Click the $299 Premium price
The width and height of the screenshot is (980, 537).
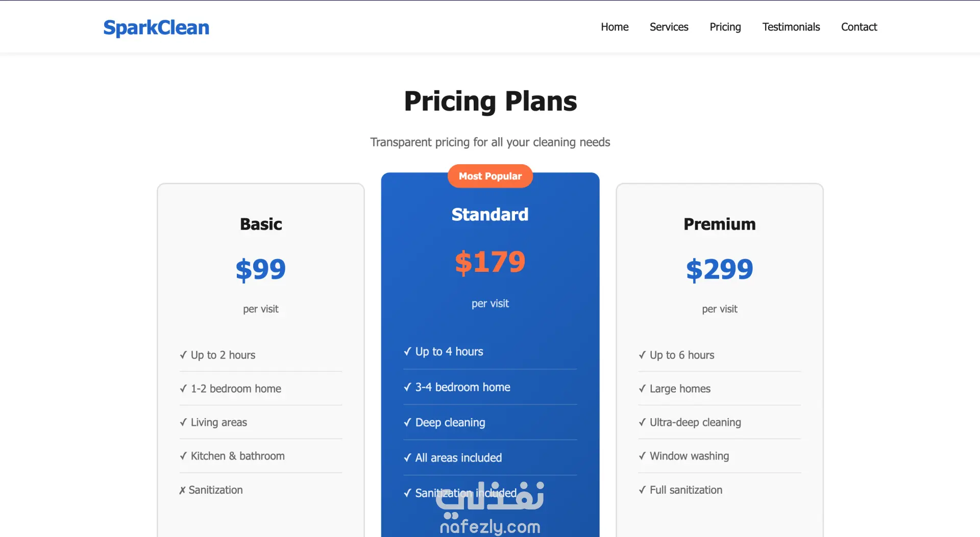719,269
